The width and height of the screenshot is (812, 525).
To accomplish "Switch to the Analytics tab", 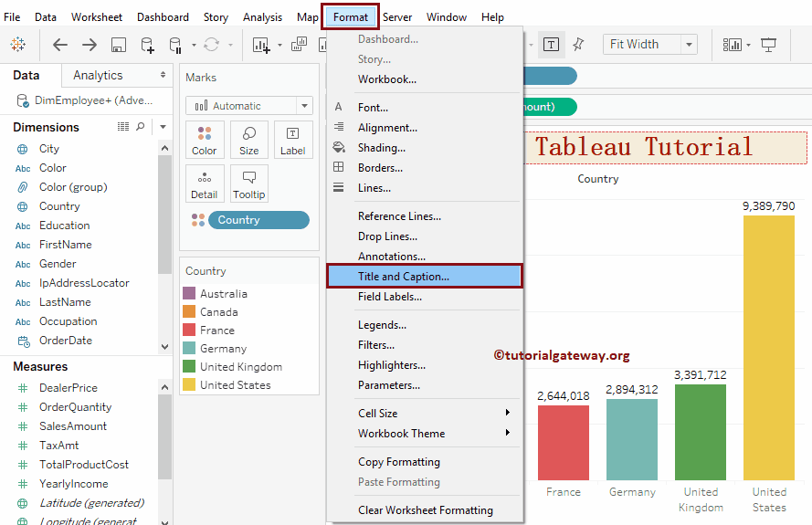I will point(98,75).
